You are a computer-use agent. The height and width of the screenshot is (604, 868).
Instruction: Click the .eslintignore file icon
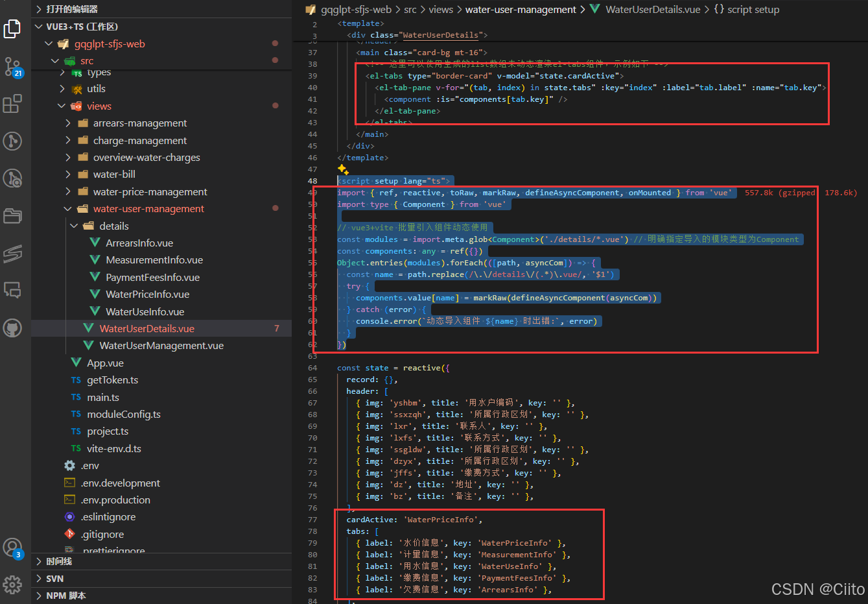click(x=70, y=517)
